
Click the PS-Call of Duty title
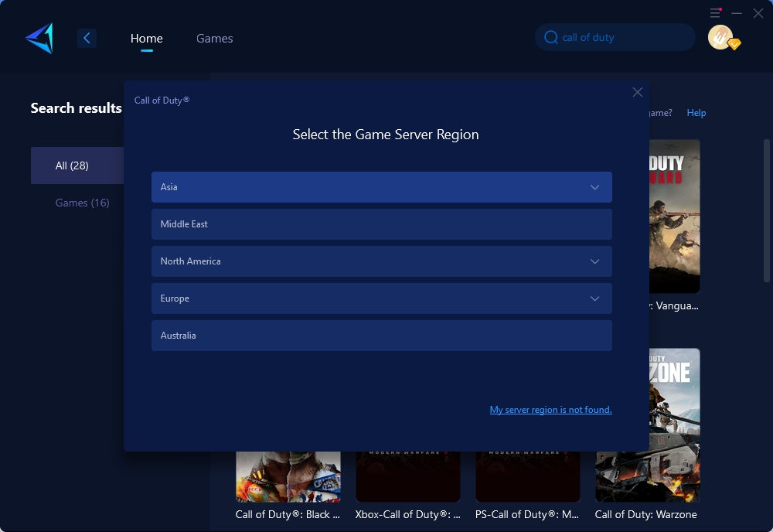click(x=527, y=514)
